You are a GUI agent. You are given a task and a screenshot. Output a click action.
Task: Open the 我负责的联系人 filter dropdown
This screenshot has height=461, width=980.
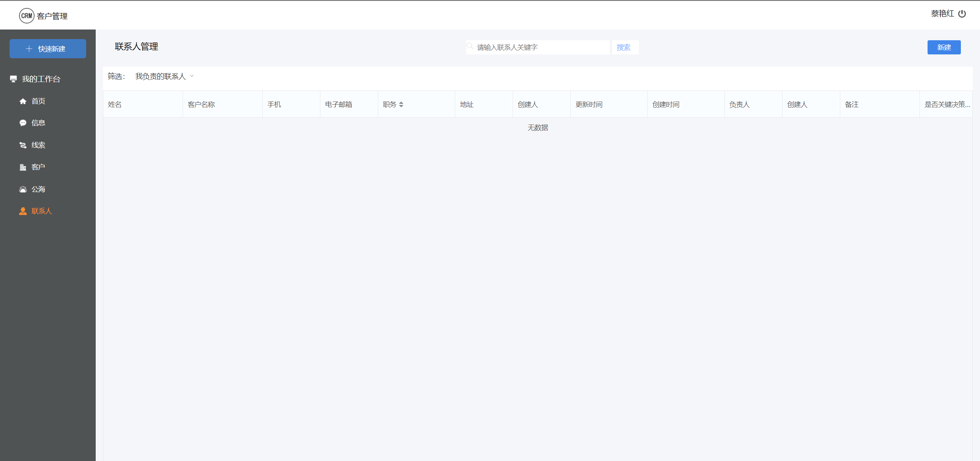click(160, 76)
